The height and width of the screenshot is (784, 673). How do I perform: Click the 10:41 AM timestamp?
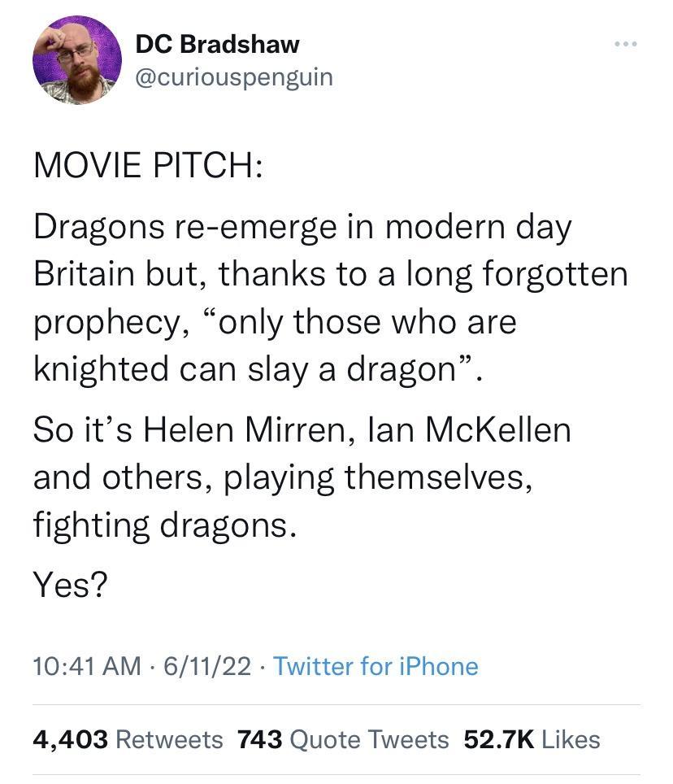(x=87, y=666)
